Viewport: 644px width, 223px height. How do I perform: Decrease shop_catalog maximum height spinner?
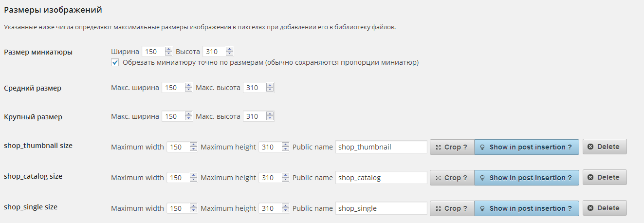[x=286, y=180]
